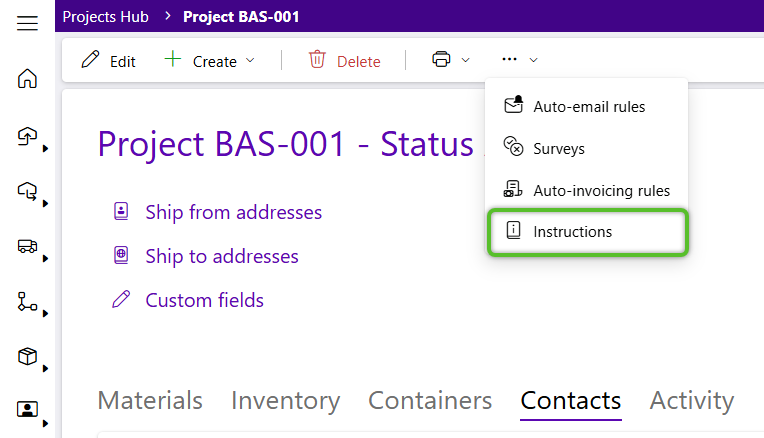Choose Auto-email rules menu entry
The width and height of the screenshot is (764, 438).
(588, 106)
